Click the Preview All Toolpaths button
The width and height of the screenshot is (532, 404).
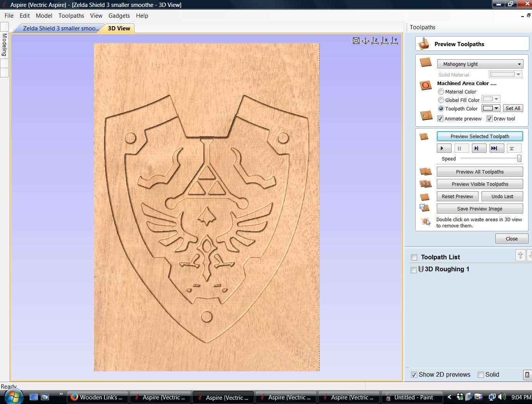(479, 172)
